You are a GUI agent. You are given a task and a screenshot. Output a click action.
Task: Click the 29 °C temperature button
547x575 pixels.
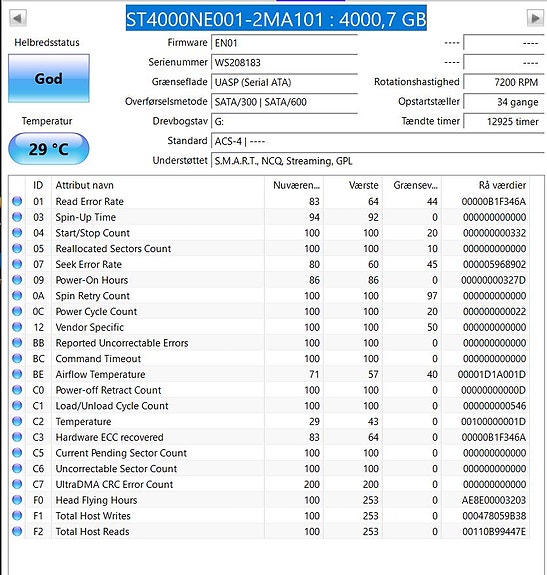point(49,149)
